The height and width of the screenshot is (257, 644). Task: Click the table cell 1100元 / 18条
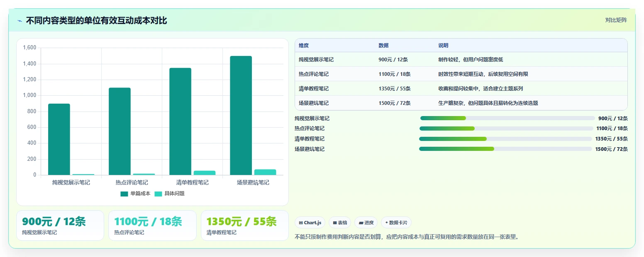coord(395,74)
